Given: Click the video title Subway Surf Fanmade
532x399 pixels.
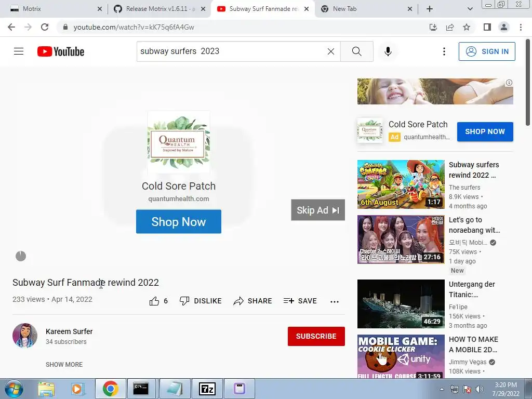Looking at the screenshot, I should [x=86, y=282].
